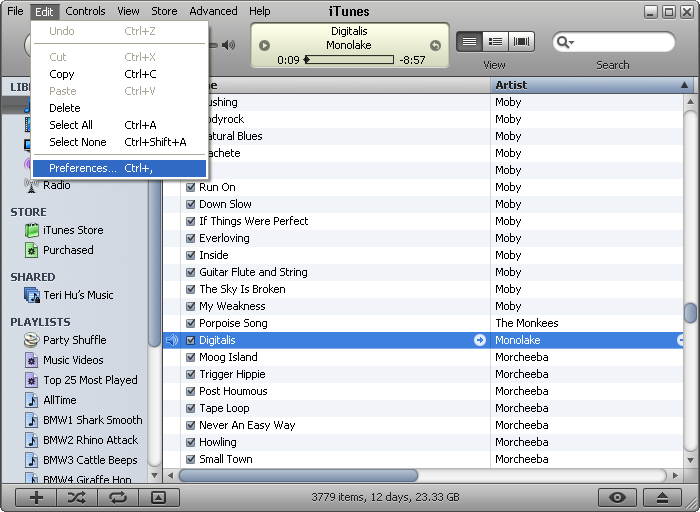Screen dimensions: 700x512
Task: Switch to Cover Flow view
Action: click(521, 42)
